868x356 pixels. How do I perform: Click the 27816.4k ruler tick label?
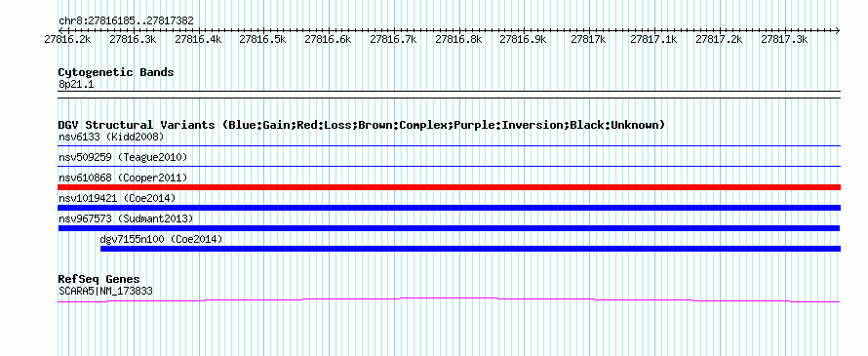198,39
